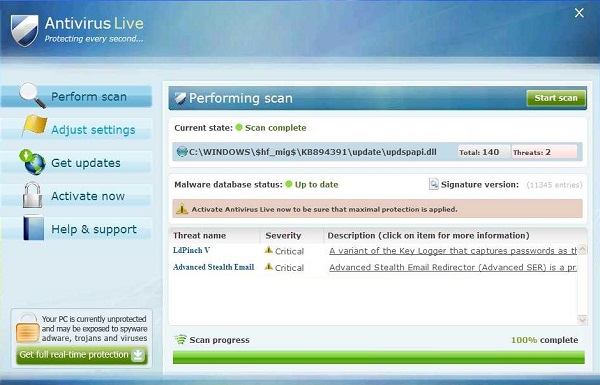The height and width of the screenshot is (385, 600).
Task: Click the yellow flag settings icon
Action: (35, 126)
